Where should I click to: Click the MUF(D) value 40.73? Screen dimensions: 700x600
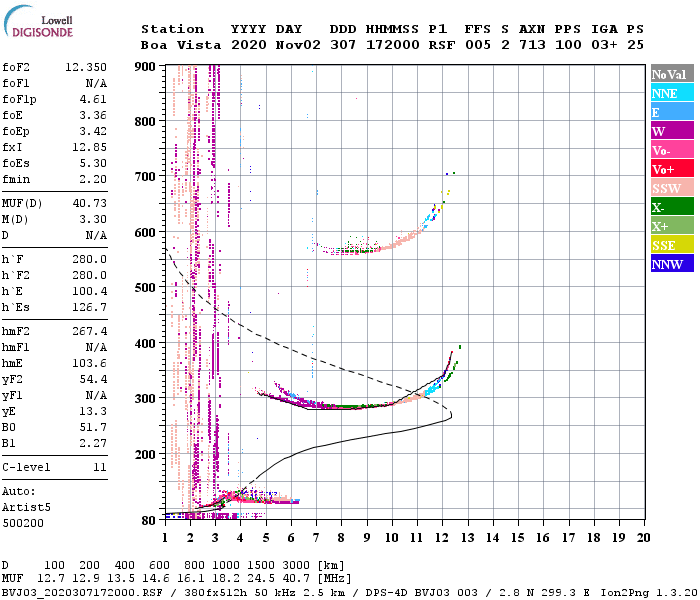point(89,203)
